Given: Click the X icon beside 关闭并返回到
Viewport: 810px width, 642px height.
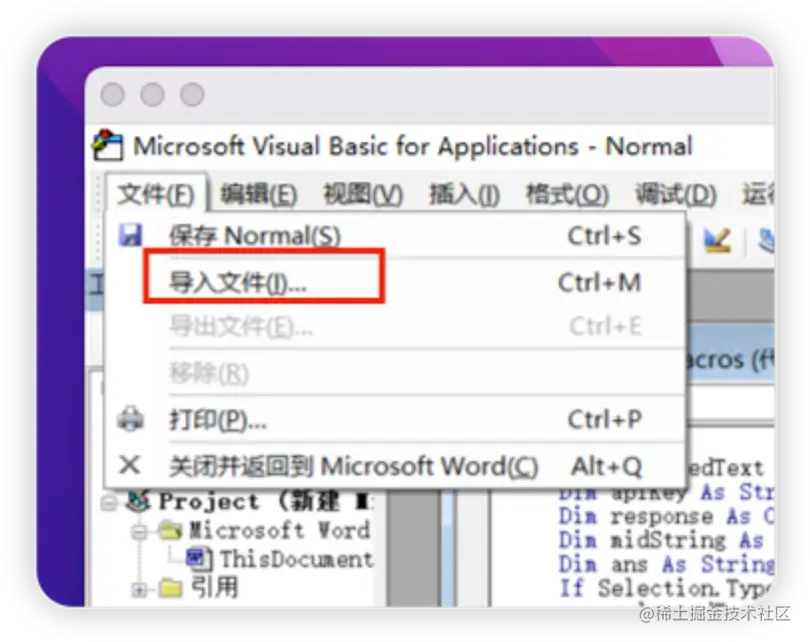Looking at the screenshot, I should [129, 465].
